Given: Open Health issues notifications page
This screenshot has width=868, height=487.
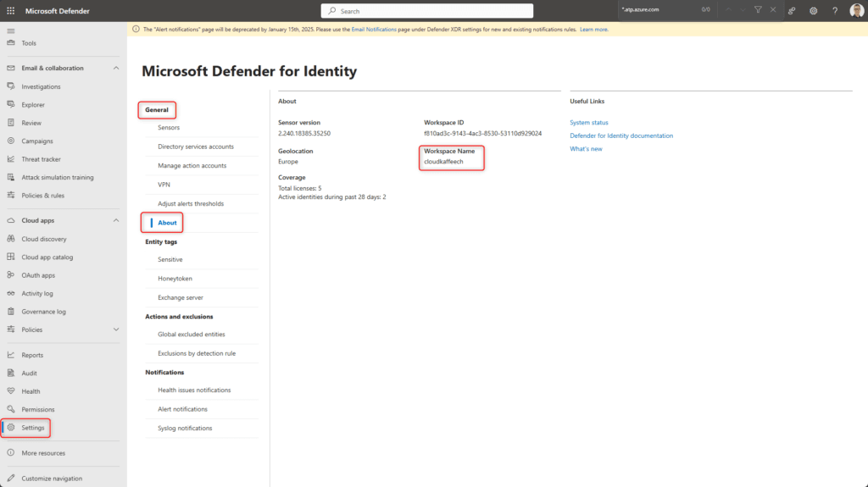Looking at the screenshot, I should (194, 390).
